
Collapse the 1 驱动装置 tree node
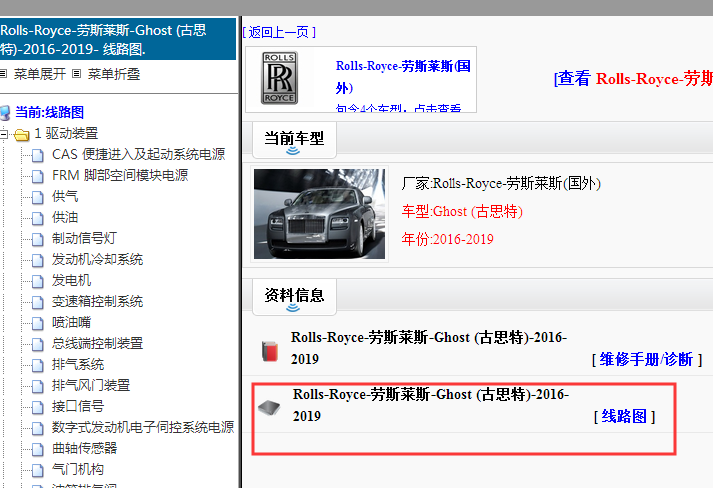point(4,134)
